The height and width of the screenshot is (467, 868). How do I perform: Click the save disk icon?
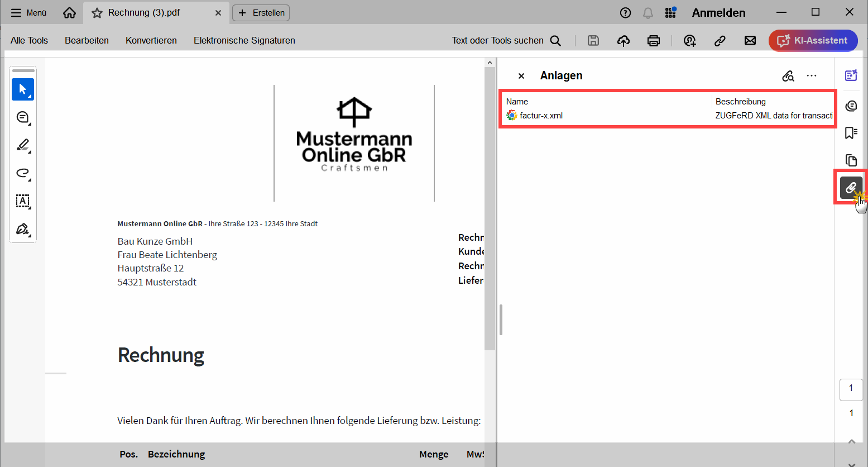[x=593, y=40]
